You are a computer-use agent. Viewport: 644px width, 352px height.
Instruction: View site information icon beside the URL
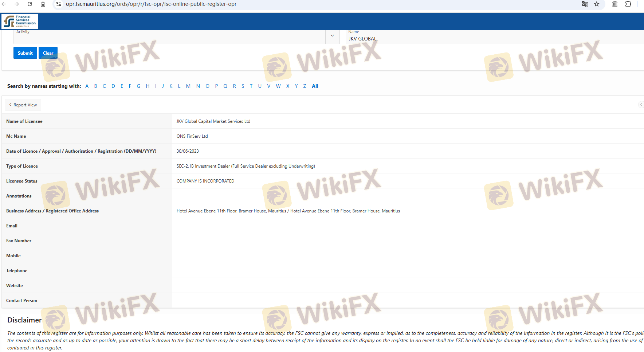click(x=58, y=4)
